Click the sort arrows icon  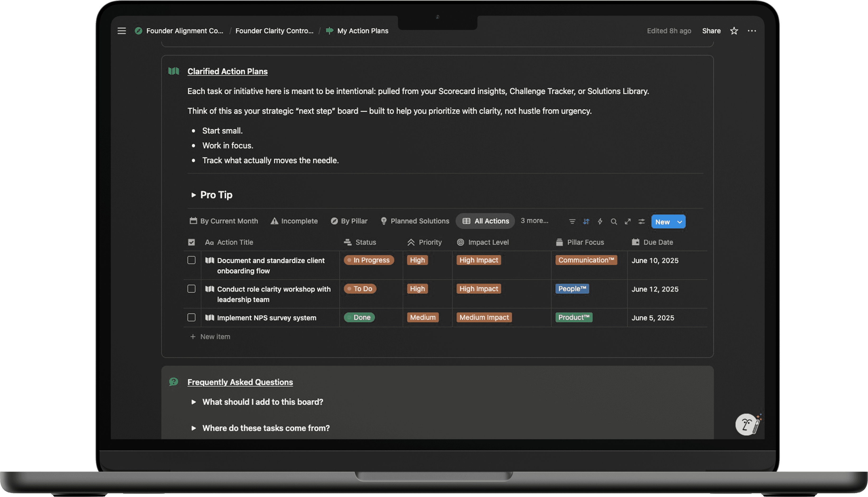(x=586, y=222)
